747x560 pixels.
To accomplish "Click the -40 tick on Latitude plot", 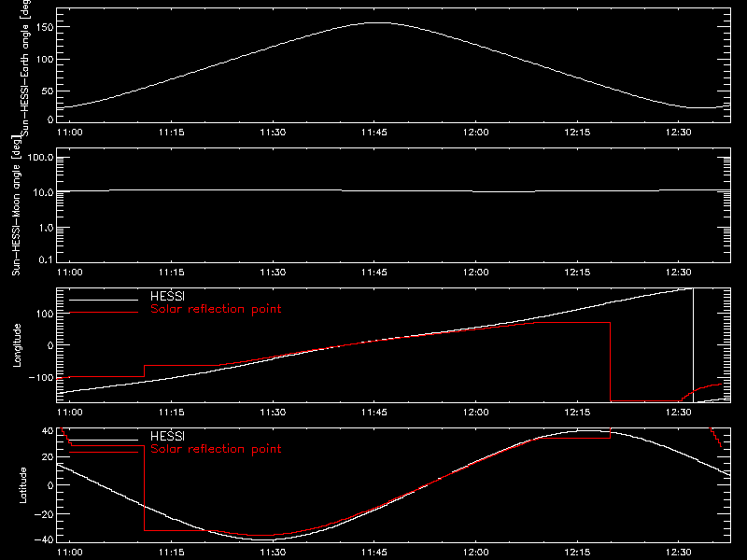I will pyautogui.click(x=44, y=539).
